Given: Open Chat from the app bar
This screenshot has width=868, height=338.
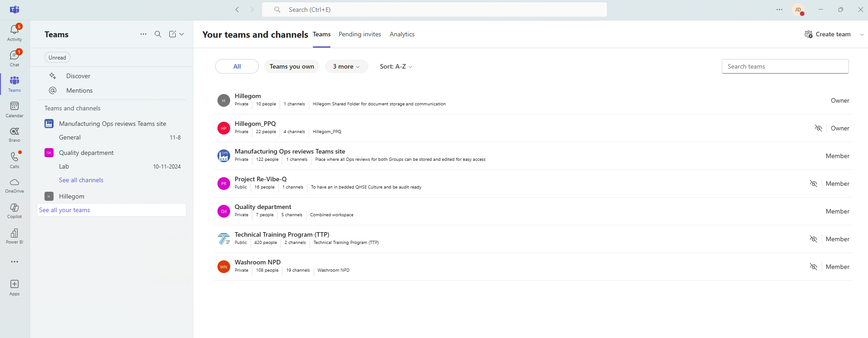Looking at the screenshot, I should click(x=15, y=58).
